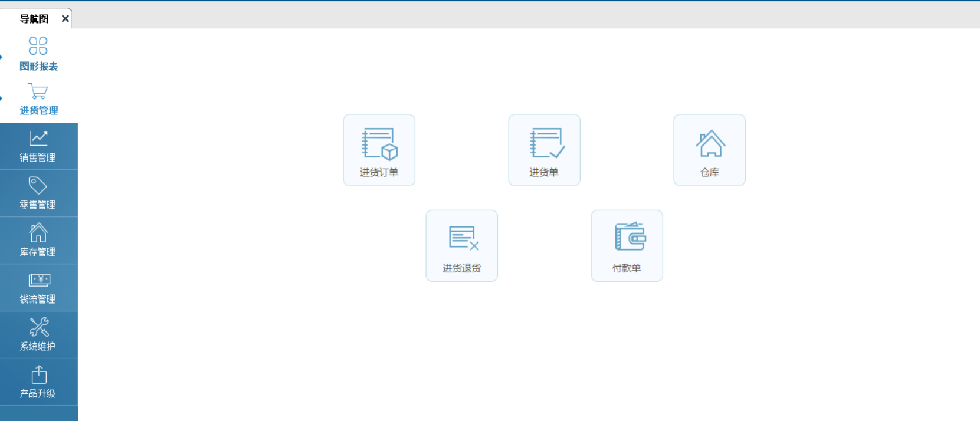Click the 库存管理 sidebar label

(x=38, y=252)
